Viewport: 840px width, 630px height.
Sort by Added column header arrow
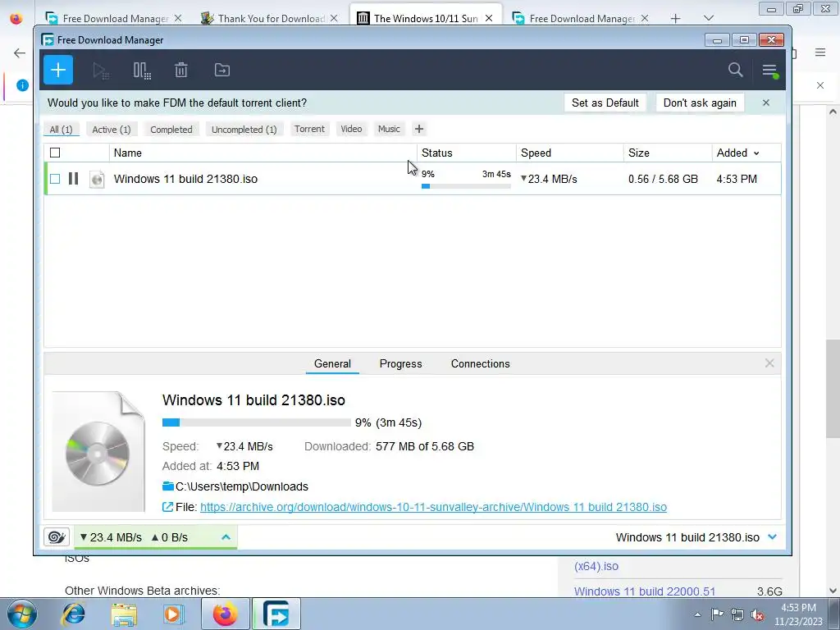(x=756, y=153)
